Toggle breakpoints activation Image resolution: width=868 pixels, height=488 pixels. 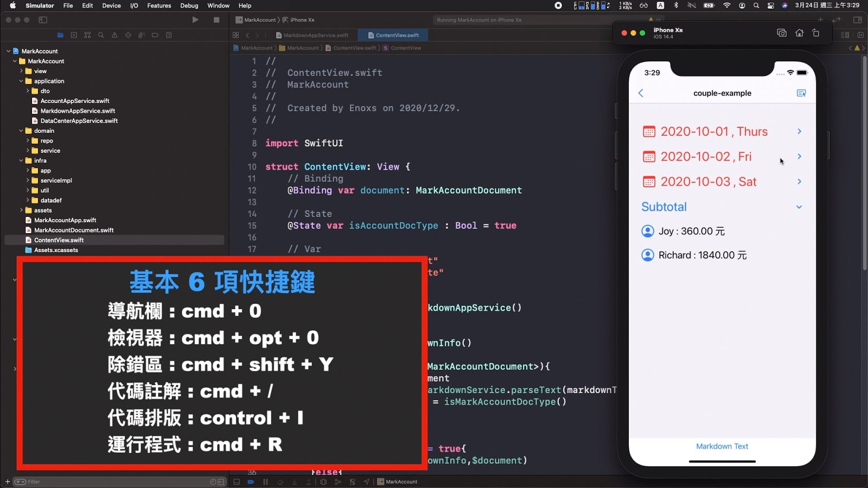(x=251, y=481)
